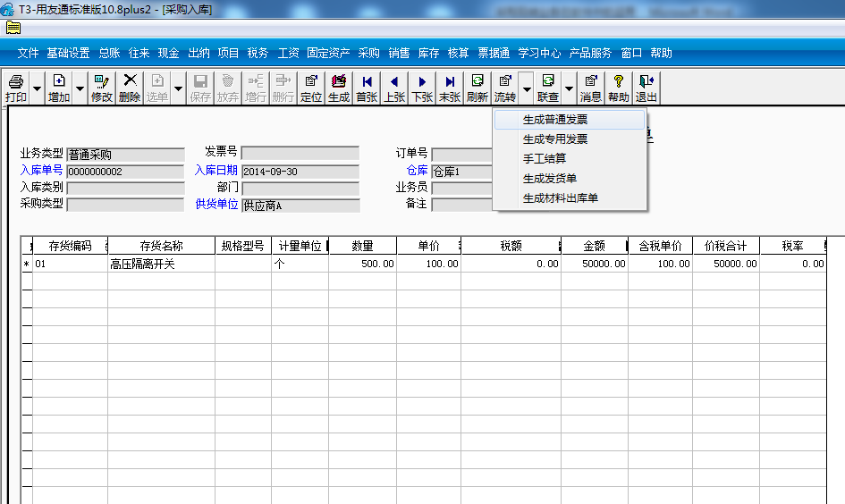Open the 采购 menu in menu bar
The height and width of the screenshot is (504, 845).
pyautogui.click(x=368, y=53)
